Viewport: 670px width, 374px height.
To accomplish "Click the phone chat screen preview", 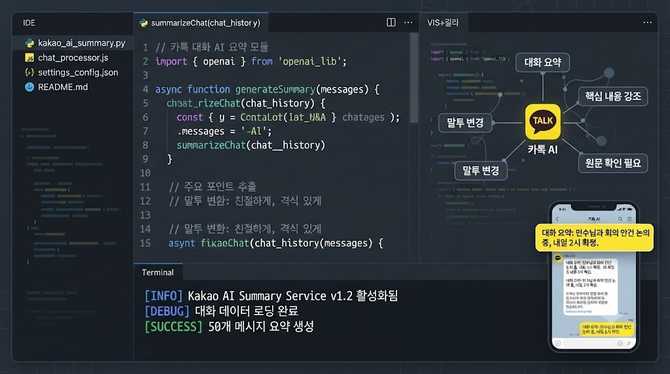I will (x=594, y=277).
